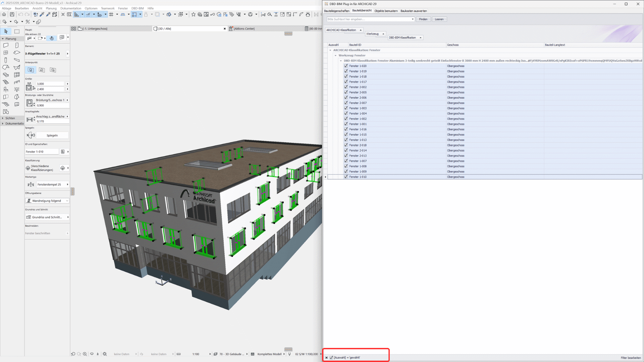Viewport: 644px width, 362px height.
Task: Expand the Sichten section
Action: coord(3,118)
